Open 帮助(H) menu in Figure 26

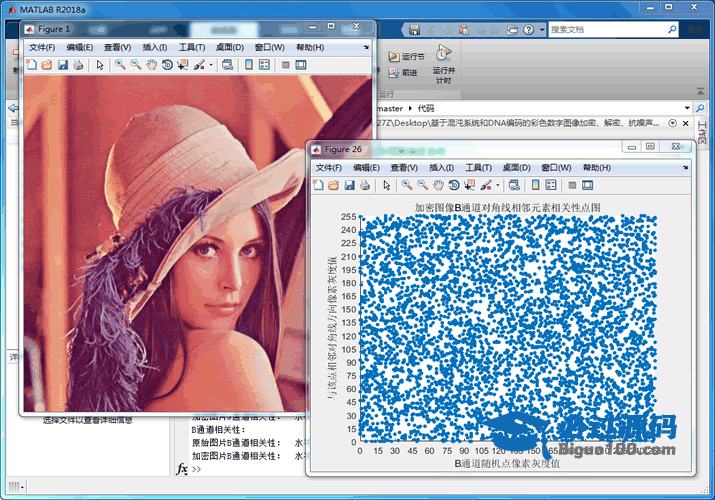(x=596, y=168)
